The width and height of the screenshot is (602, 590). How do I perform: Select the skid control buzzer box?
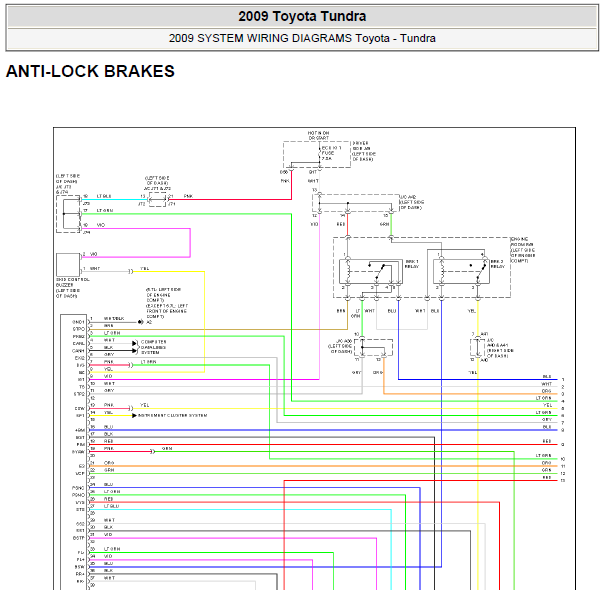click(68, 264)
